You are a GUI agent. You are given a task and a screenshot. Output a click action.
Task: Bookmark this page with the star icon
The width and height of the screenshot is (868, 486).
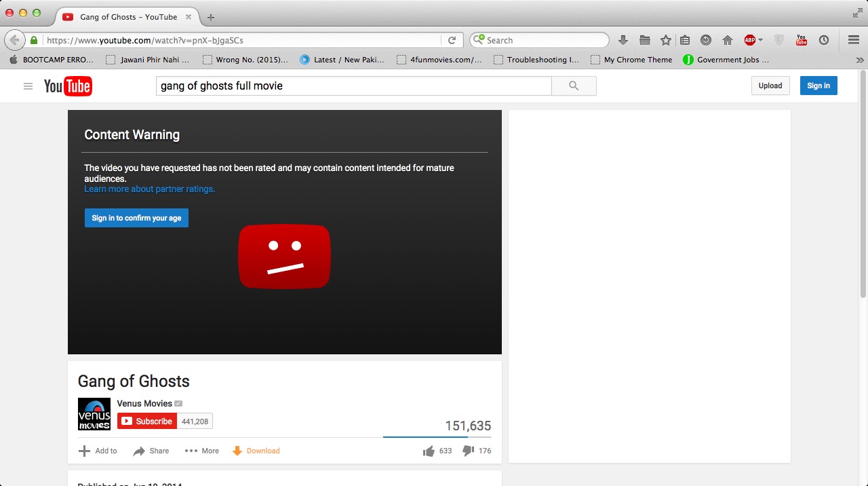(666, 40)
